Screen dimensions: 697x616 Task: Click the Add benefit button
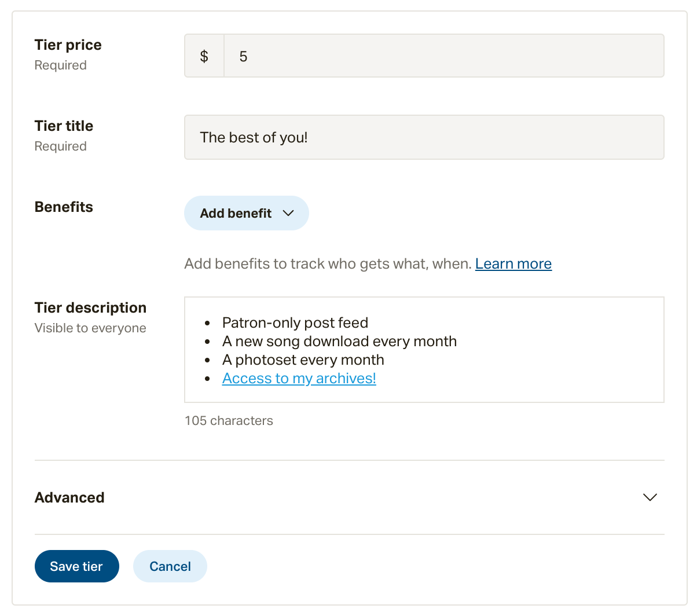pyautogui.click(x=247, y=213)
